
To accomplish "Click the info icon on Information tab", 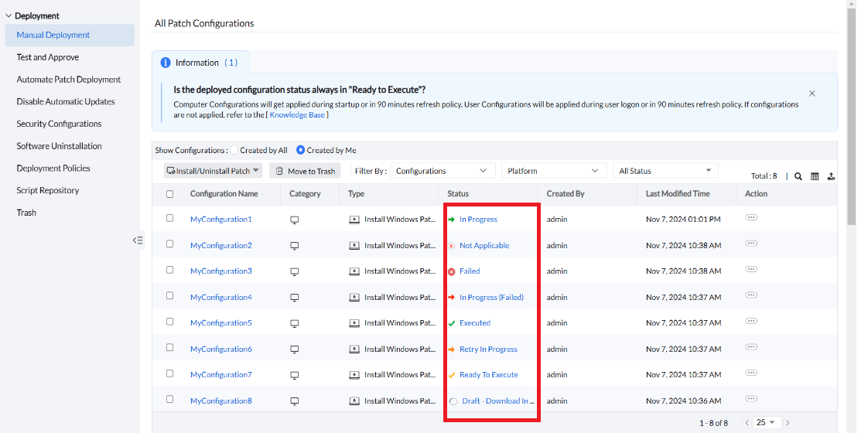I will [165, 63].
